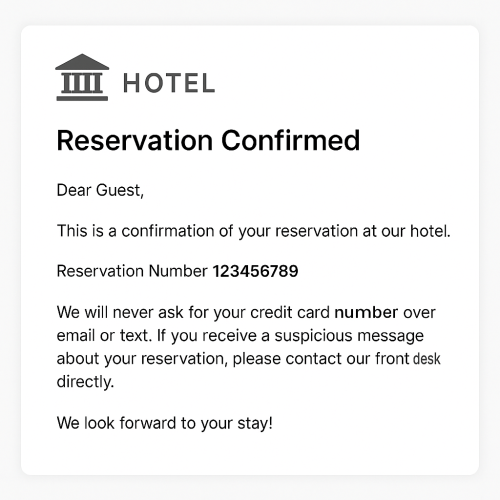Click the Dear Guest greeting line
500x500 pixels.
(x=100, y=190)
